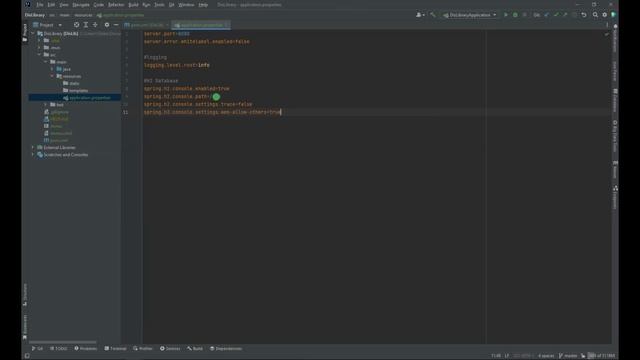Image resolution: width=640 pixels, height=360 pixels.
Task: Open the Navigate menu
Action: [x=81, y=5]
